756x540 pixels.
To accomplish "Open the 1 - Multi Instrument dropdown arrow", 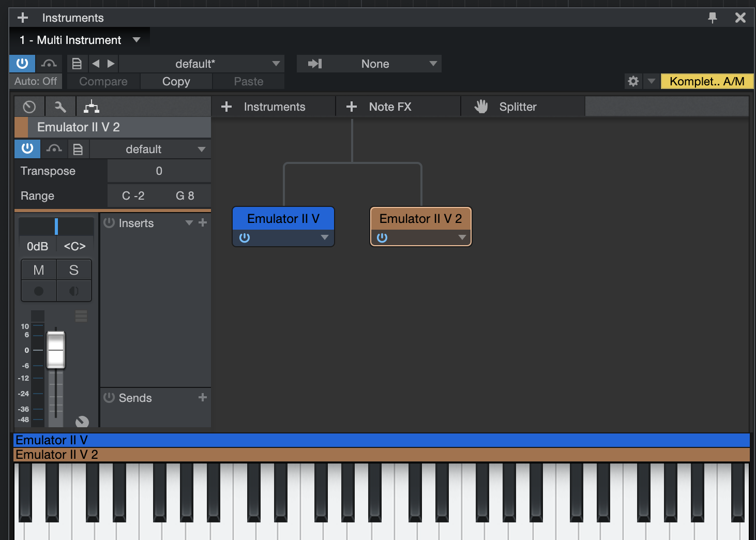I will (137, 40).
